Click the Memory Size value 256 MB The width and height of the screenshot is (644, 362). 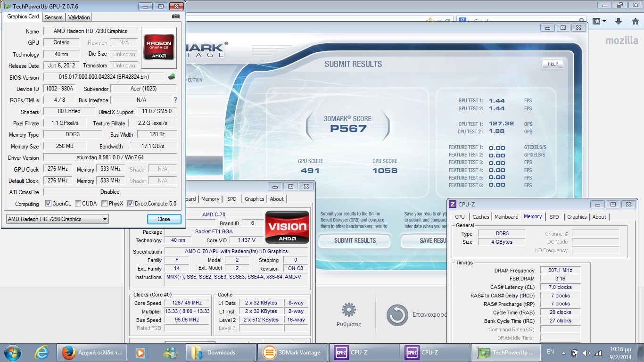pyautogui.click(x=65, y=146)
